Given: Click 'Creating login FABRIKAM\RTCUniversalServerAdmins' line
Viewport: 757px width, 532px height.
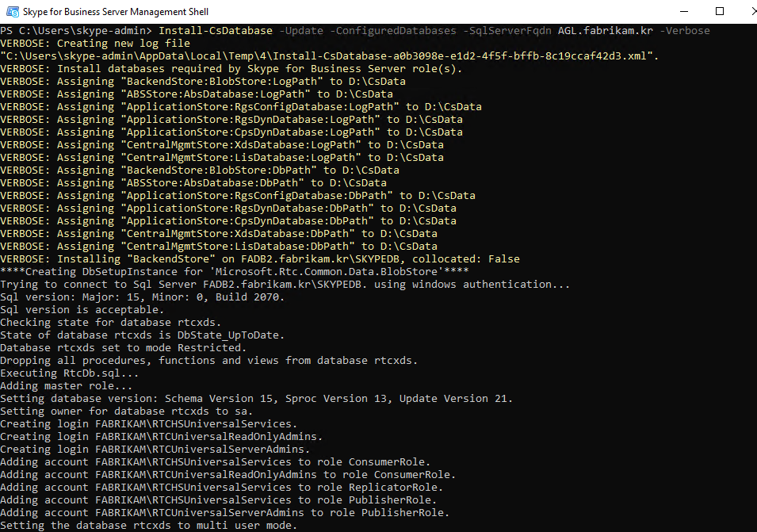Looking at the screenshot, I should [x=155, y=449].
